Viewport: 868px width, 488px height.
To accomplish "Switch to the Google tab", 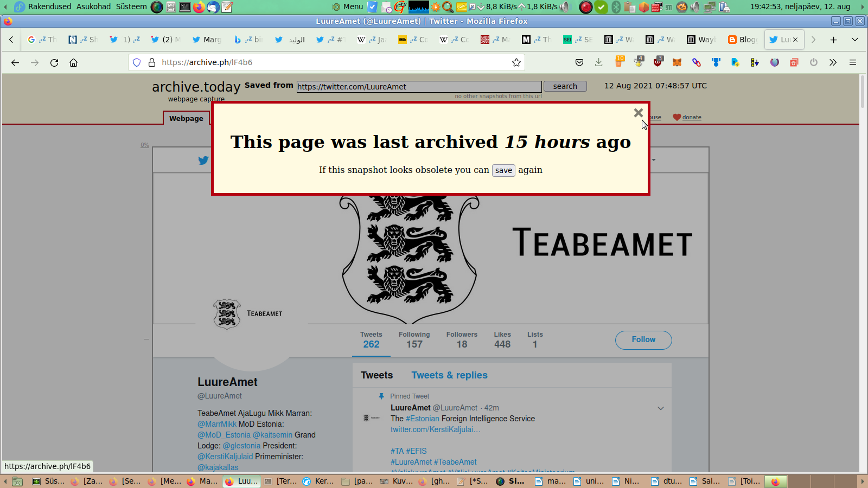I will tap(42, 40).
